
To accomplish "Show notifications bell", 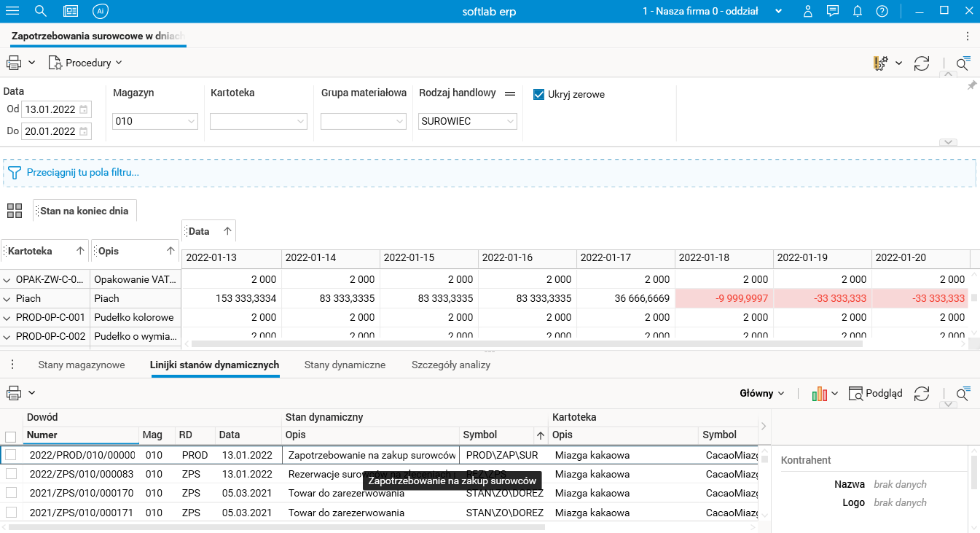I will pos(858,11).
